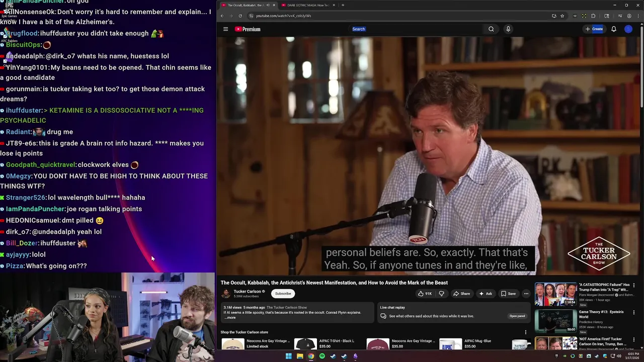The width and height of the screenshot is (644, 362).
Task: Click chat username 'Stranger526'
Action: tap(26, 198)
